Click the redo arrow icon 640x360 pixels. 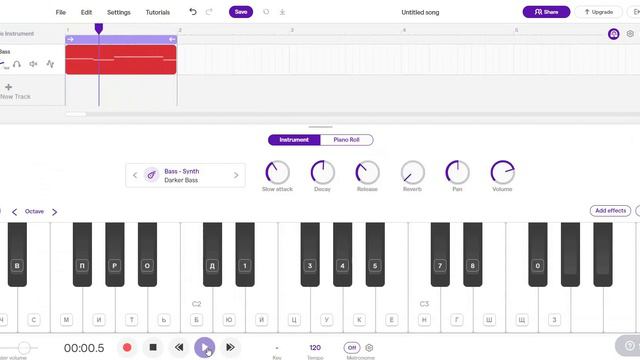click(x=209, y=12)
